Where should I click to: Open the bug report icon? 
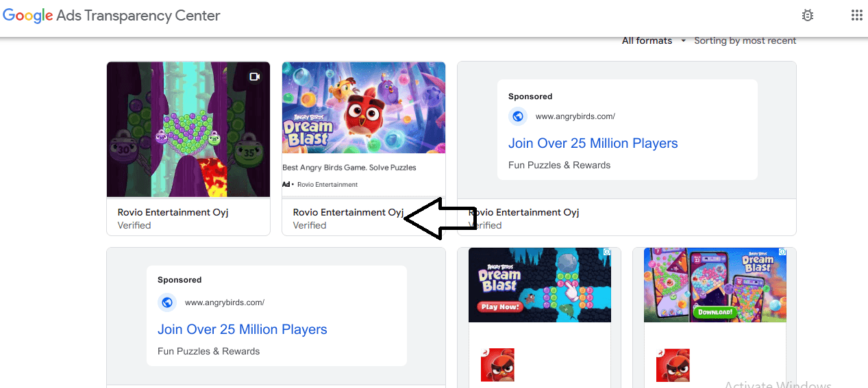coord(808,16)
